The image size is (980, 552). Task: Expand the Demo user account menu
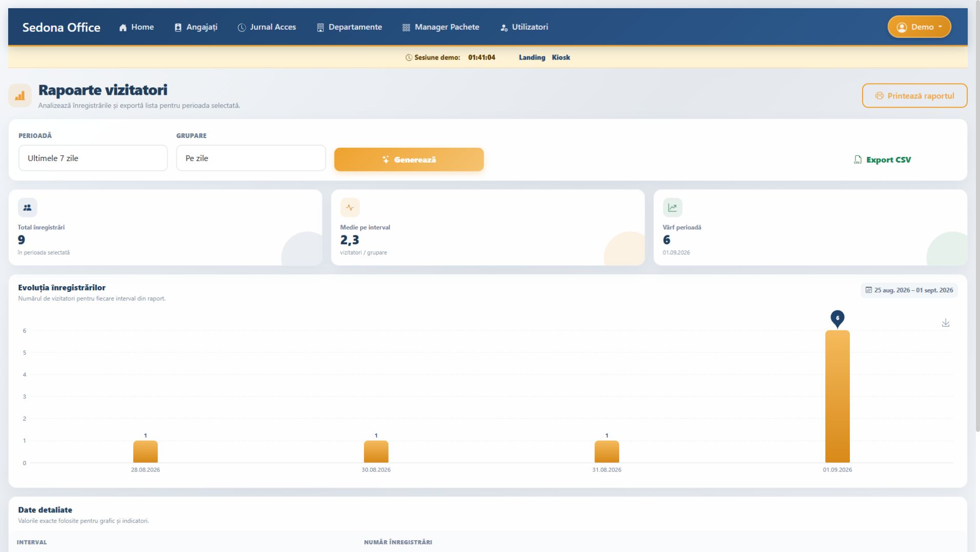coord(920,27)
